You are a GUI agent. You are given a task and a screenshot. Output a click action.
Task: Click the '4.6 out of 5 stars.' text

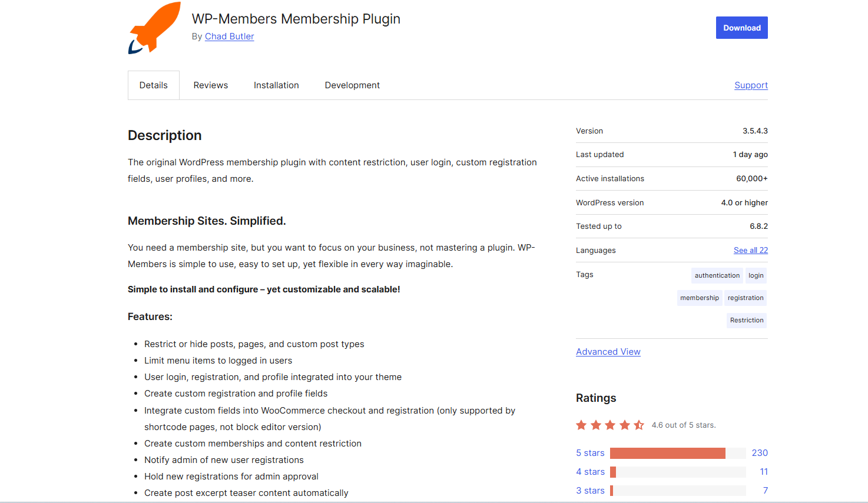point(684,425)
